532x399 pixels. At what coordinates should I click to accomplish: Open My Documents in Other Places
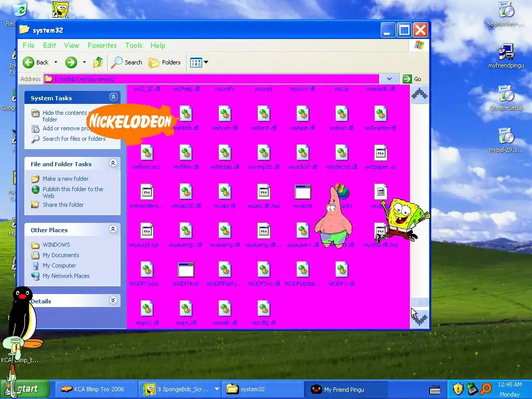61,255
